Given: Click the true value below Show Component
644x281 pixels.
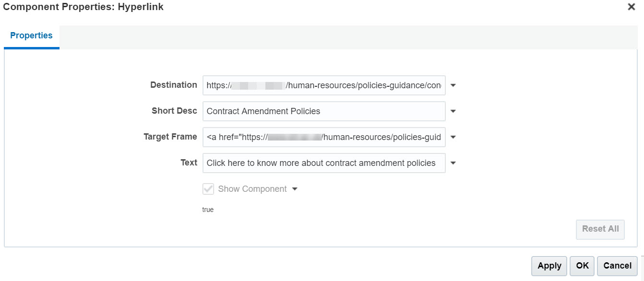Looking at the screenshot, I should click(x=208, y=210).
